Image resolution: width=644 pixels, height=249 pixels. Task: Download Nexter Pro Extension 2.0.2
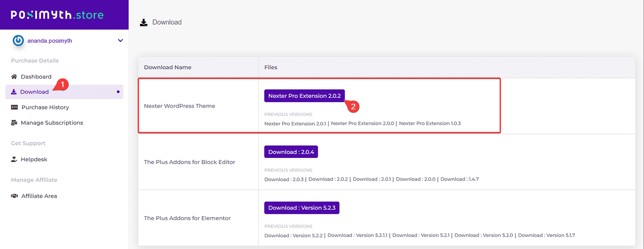pyautogui.click(x=304, y=96)
